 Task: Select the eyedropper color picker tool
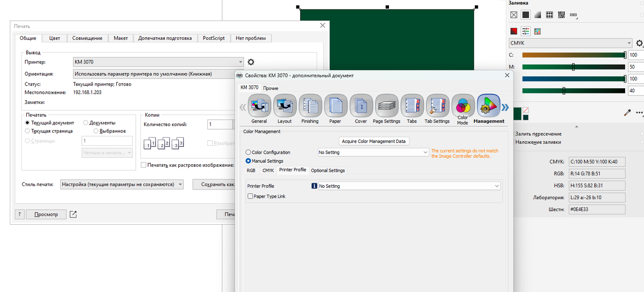tap(627, 113)
